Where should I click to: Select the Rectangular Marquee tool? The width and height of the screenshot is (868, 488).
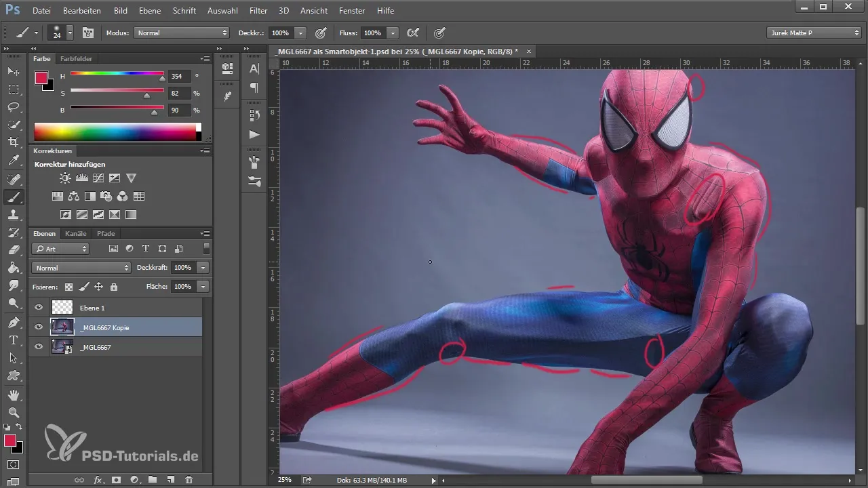[x=14, y=89]
